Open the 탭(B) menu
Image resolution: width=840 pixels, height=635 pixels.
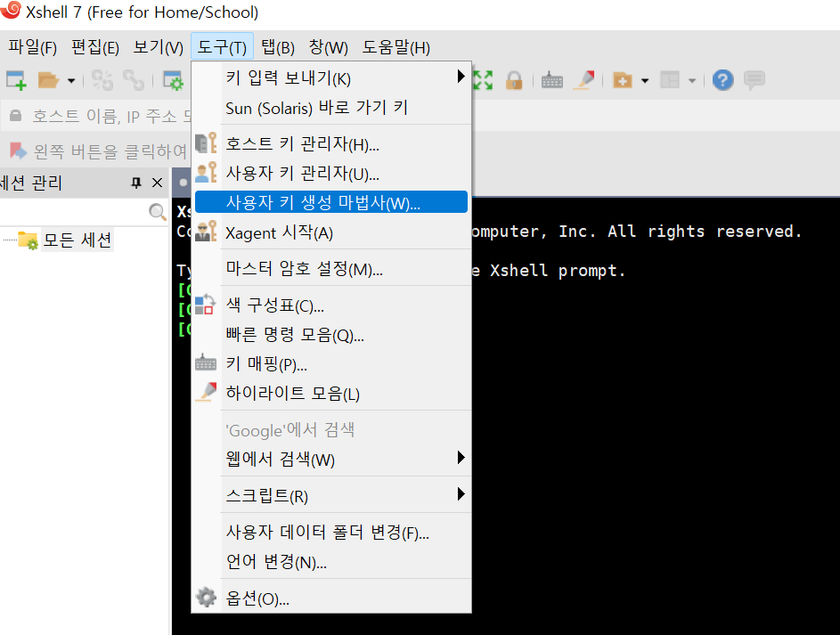pyautogui.click(x=278, y=47)
